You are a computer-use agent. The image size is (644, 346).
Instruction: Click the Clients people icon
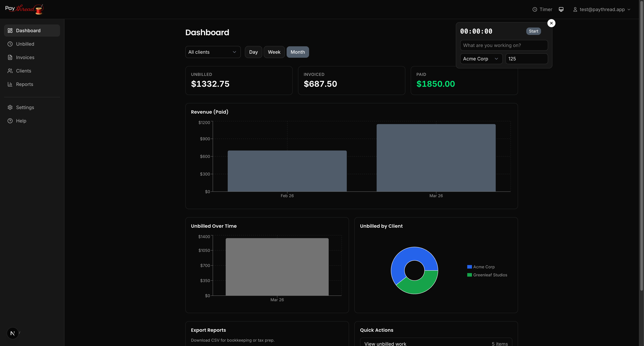(10, 71)
